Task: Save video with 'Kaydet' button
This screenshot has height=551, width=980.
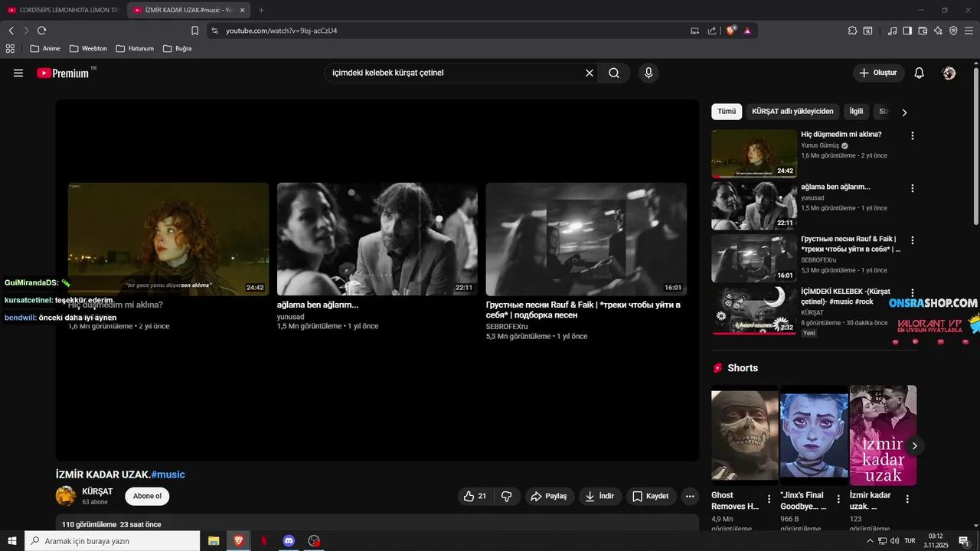Action: click(652, 496)
